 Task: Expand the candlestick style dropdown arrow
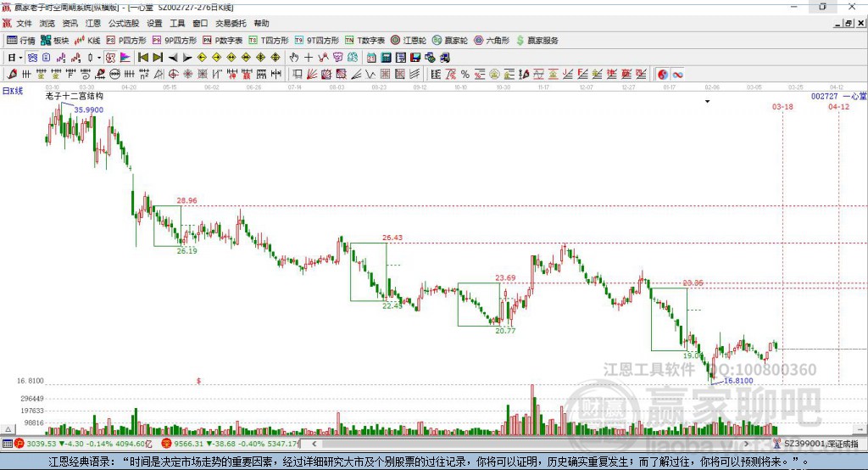99,57
